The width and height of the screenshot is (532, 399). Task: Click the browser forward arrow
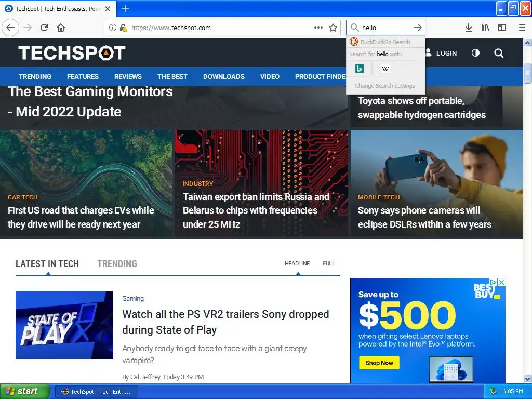tap(28, 28)
